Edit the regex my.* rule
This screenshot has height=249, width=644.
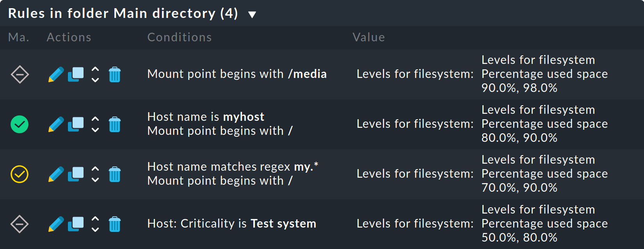click(56, 174)
